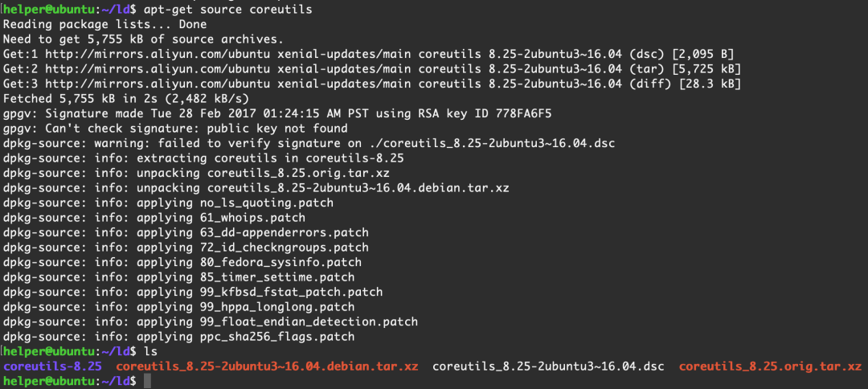Click the white .dsc file name in ls output
Image resolution: width=868 pixels, height=389 pixels.
[548, 366]
